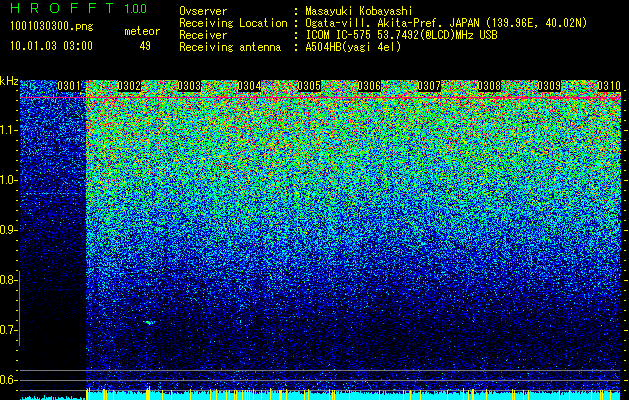629x400 pixels.
Task: Click the meteor count value 49
Action: (x=145, y=46)
